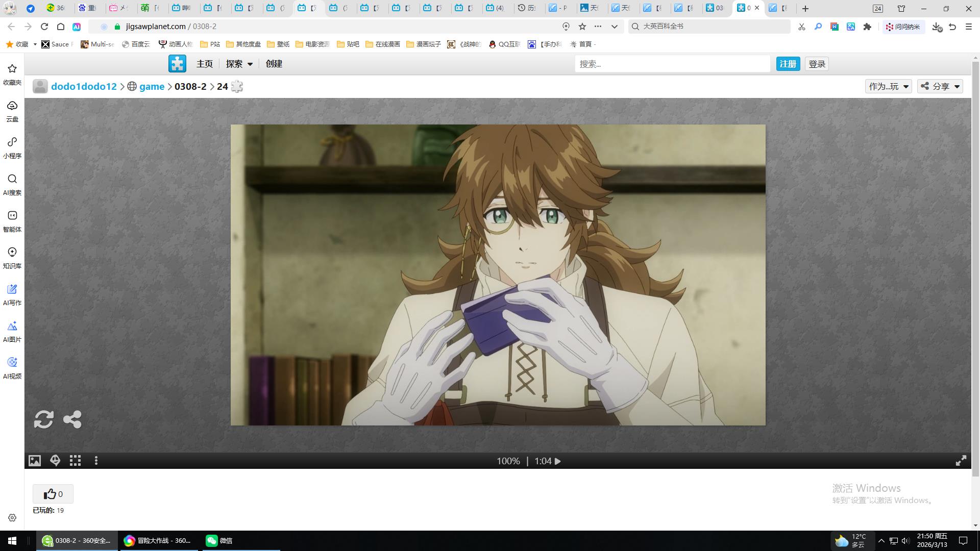Click the ghost image icon
This screenshot has width=980, height=551.
[55, 461]
